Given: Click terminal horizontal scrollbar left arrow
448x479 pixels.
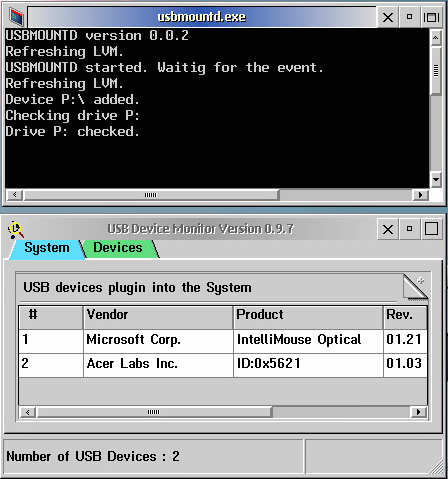Looking at the screenshot, I should (15, 195).
